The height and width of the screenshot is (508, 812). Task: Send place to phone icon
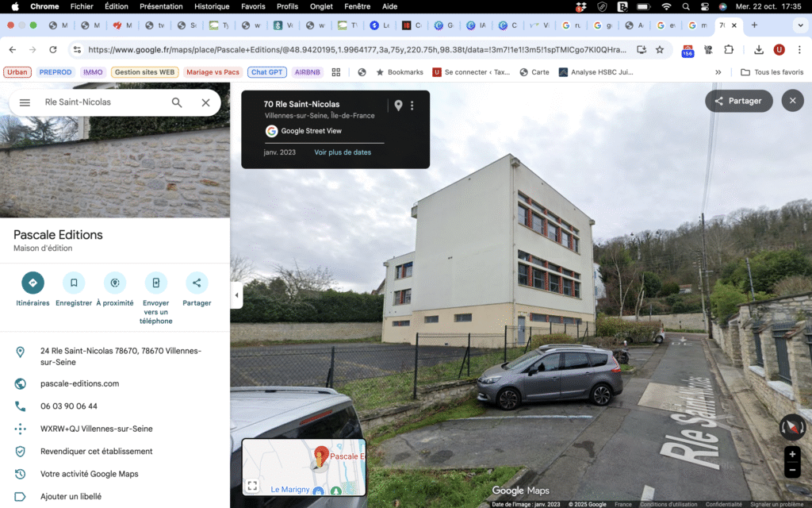tap(156, 283)
